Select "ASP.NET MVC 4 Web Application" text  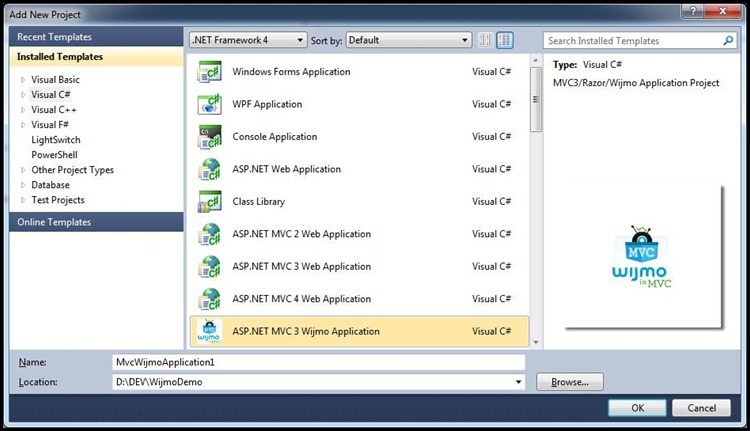[302, 299]
